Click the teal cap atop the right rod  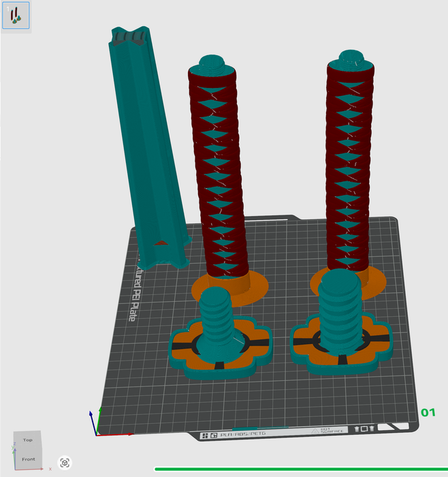click(352, 61)
